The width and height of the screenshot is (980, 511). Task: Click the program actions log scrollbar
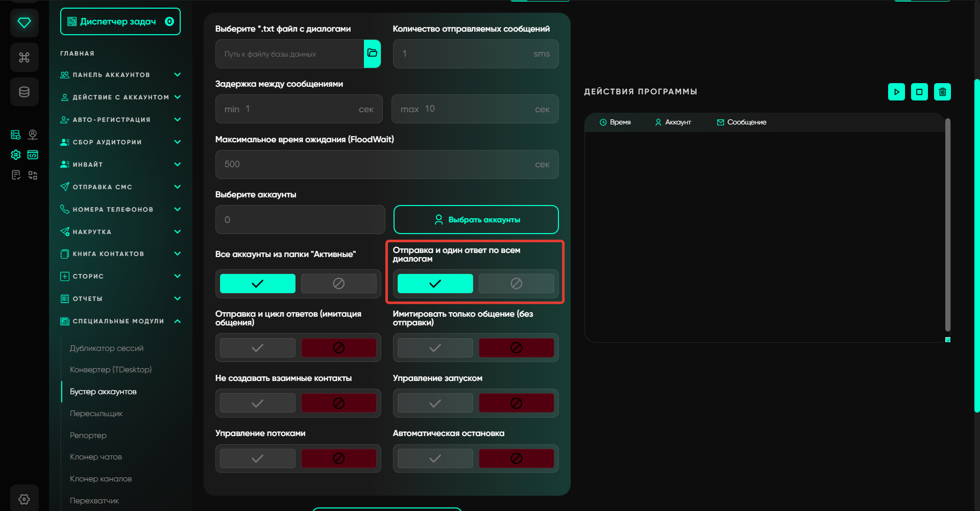(947, 224)
